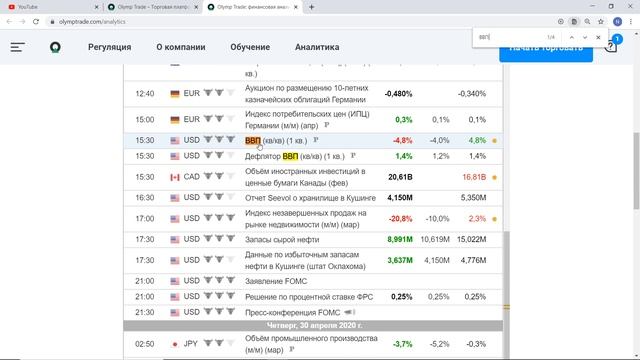Open the Обучение menu
The image size is (640, 360).
click(x=250, y=47)
